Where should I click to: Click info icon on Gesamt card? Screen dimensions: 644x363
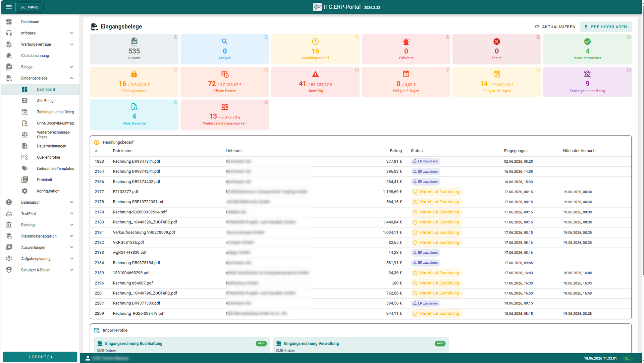[175, 37]
